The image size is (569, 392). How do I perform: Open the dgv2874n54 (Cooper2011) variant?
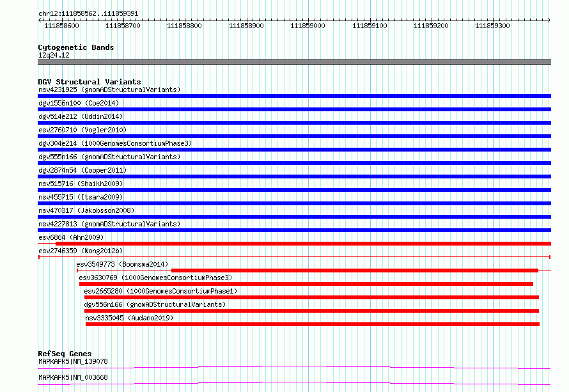point(82,170)
